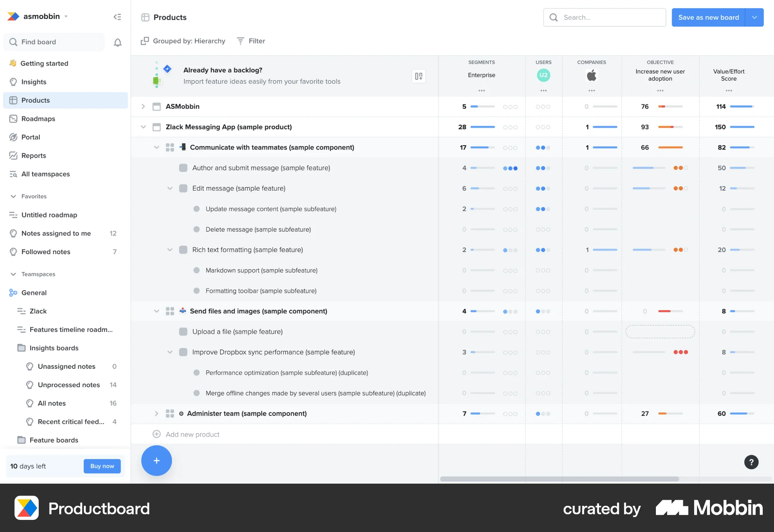Open Roadmaps from the sidebar
774x532 pixels.
coord(38,118)
